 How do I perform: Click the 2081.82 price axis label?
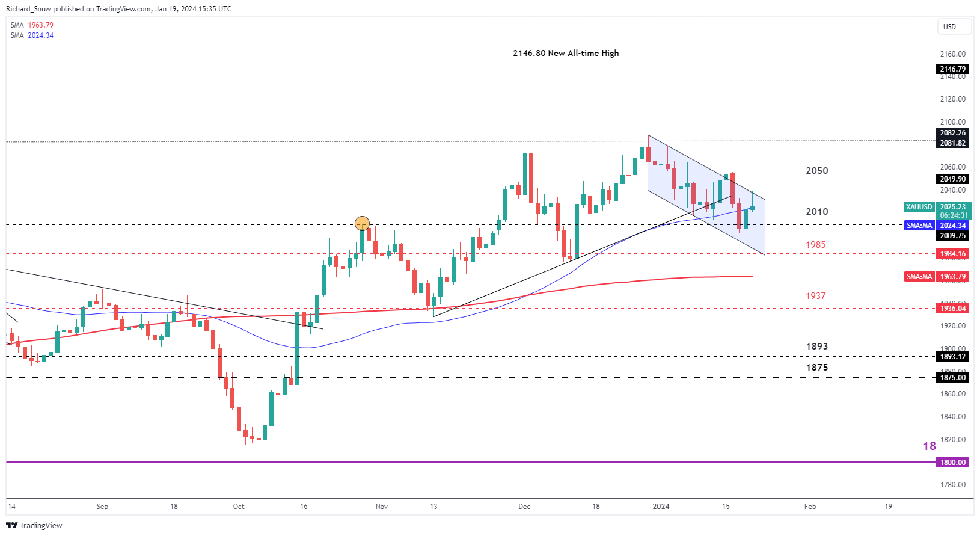coord(953,143)
